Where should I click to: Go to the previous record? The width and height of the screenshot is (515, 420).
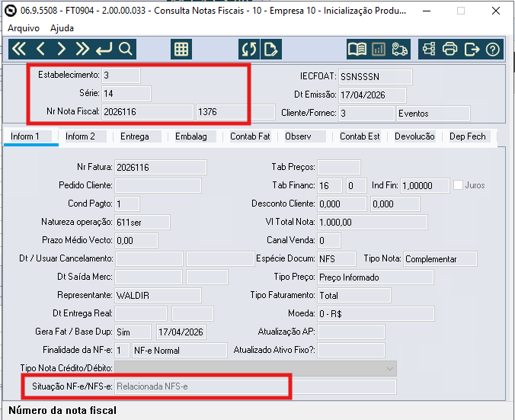[40, 50]
